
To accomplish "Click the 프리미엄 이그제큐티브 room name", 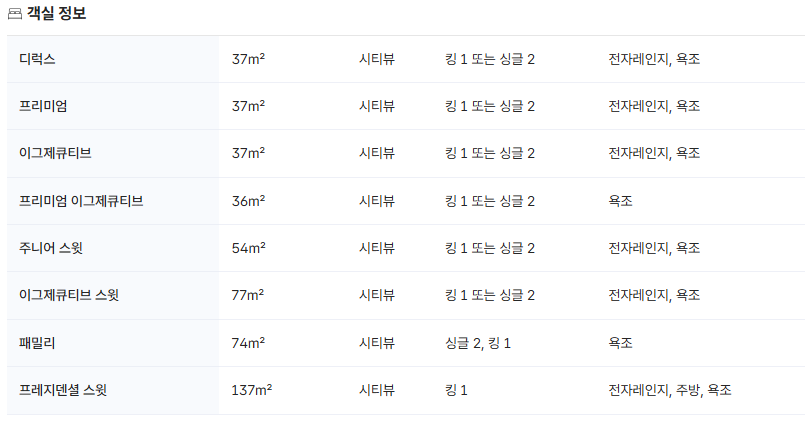I will click(x=81, y=201).
